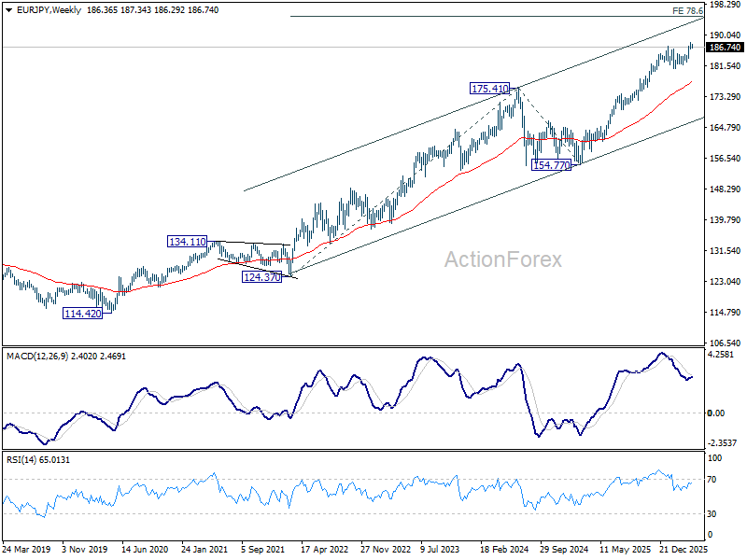Click the FE 78.6 projection label
The image size is (747, 560).
(687, 10)
